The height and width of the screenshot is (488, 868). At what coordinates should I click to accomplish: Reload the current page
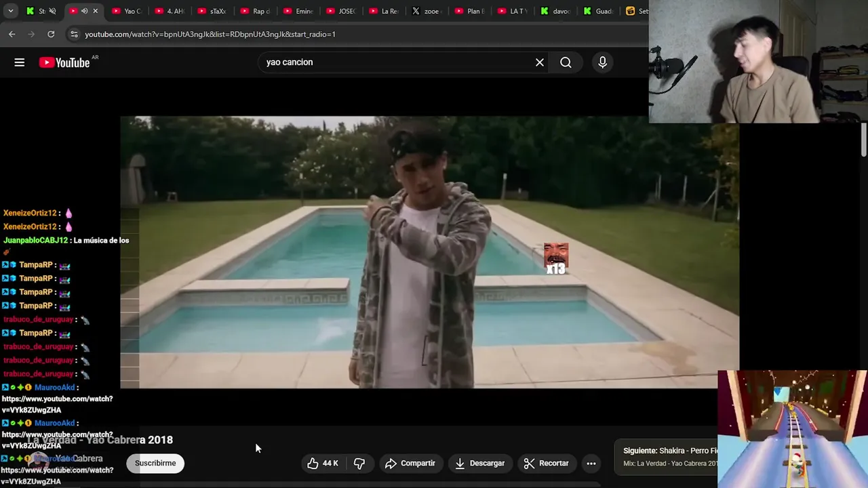(51, 34)
